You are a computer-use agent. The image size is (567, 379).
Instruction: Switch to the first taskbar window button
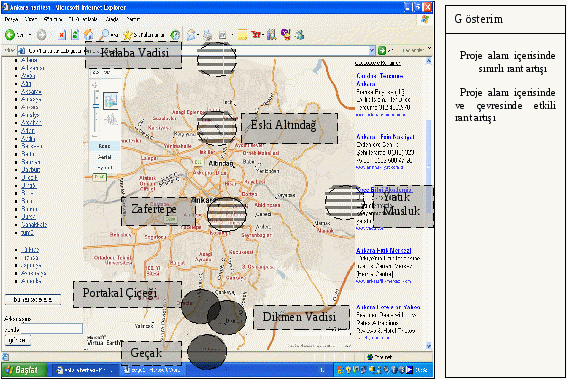pos(85,370)
